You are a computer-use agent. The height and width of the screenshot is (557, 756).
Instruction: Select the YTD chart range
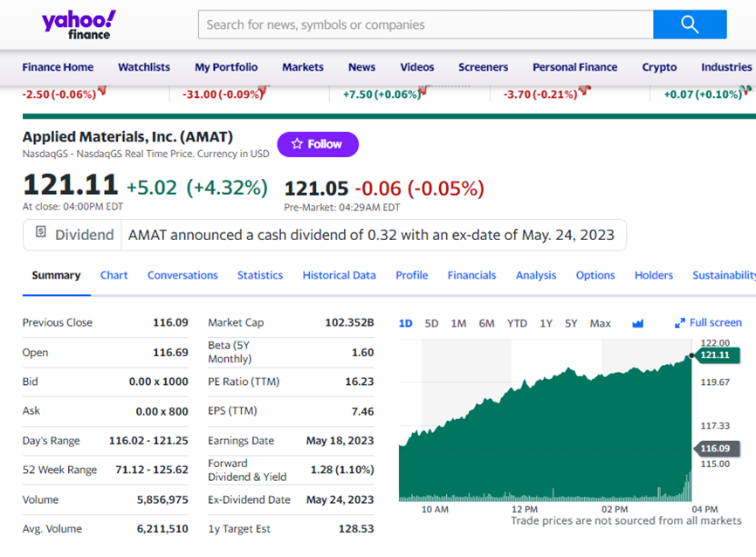[x=517, y=323]
